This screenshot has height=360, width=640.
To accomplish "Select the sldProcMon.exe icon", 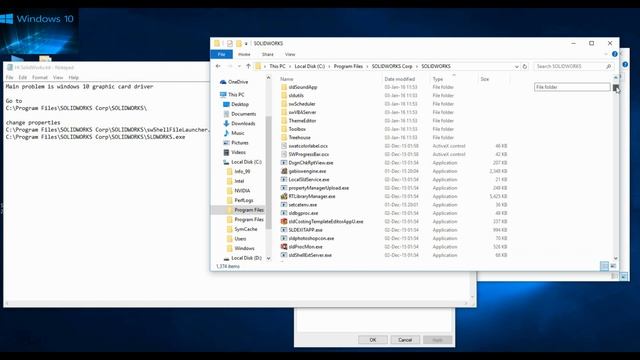I will tap(284, 247).
